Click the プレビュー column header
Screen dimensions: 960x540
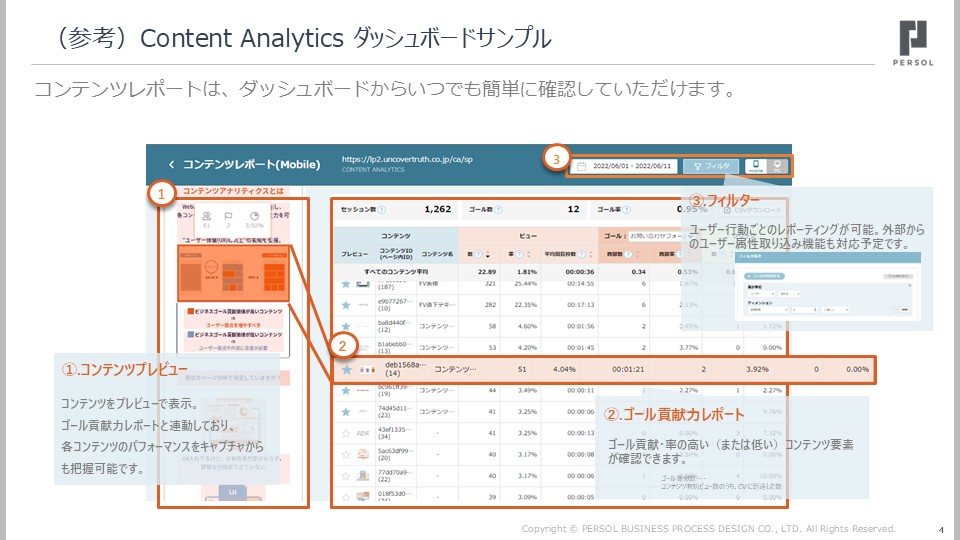pos(354,254)
